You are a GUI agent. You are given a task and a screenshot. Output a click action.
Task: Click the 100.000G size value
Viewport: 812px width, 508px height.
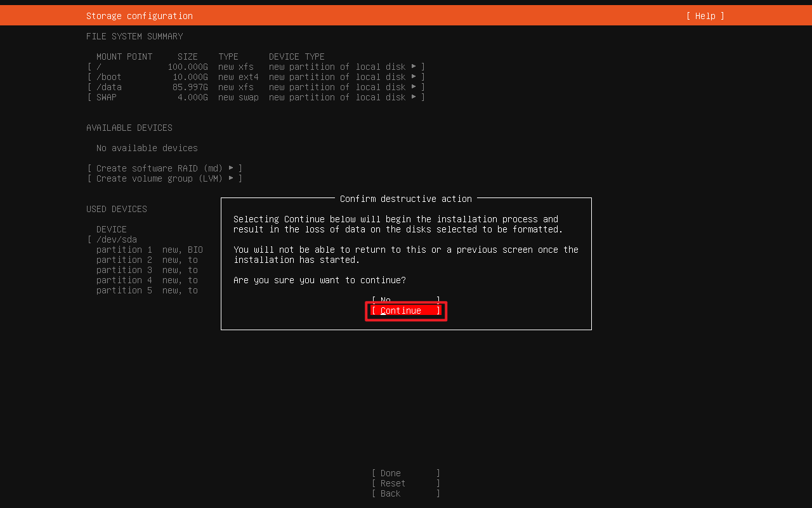click(x=188, y=67)
